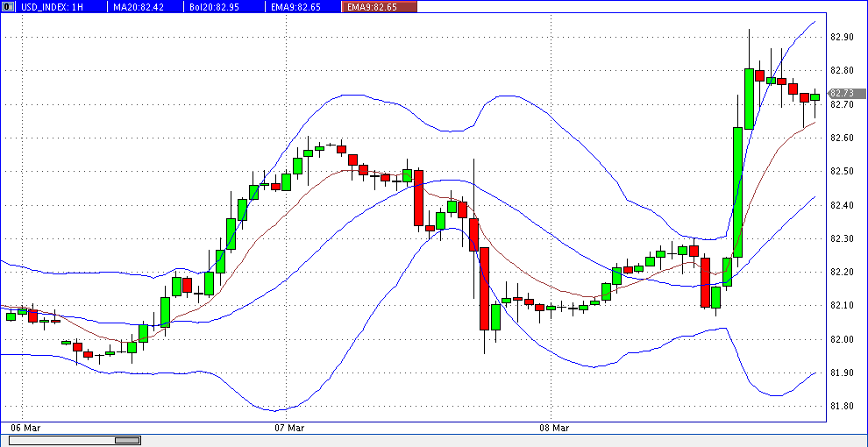Viewport: 868px width, 447px height.
Task: Select the red highlighted EMA9:82.65 label
Action: (x=379, y=7)
